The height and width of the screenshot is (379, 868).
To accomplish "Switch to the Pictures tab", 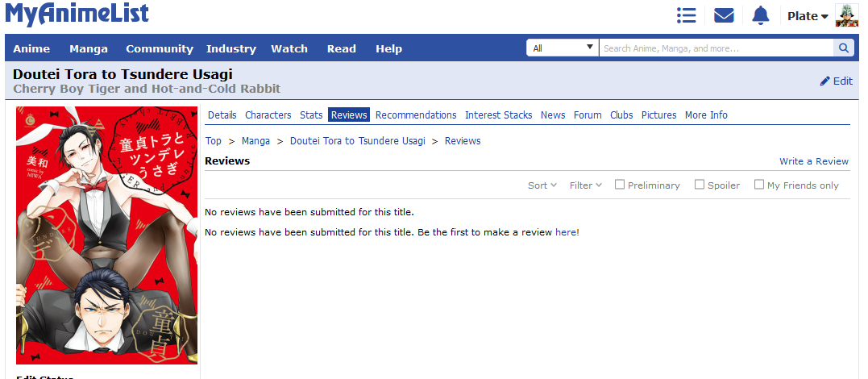I will coord(658,115).
